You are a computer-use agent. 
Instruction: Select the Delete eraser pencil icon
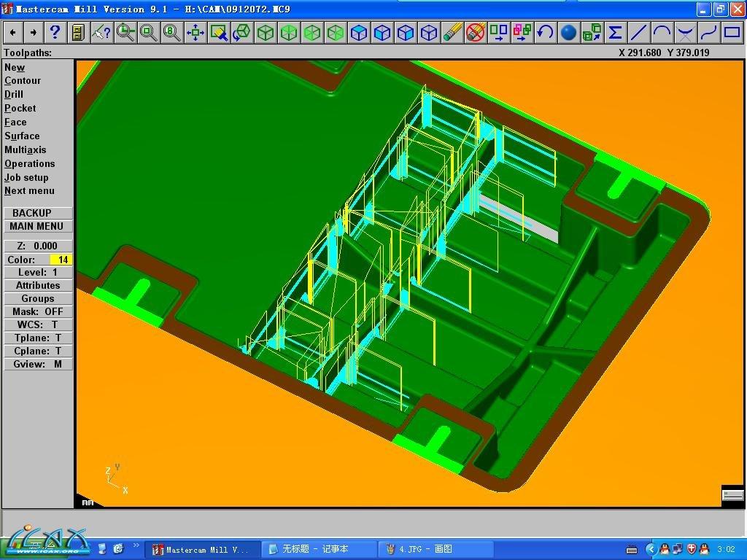click(452, 33)
